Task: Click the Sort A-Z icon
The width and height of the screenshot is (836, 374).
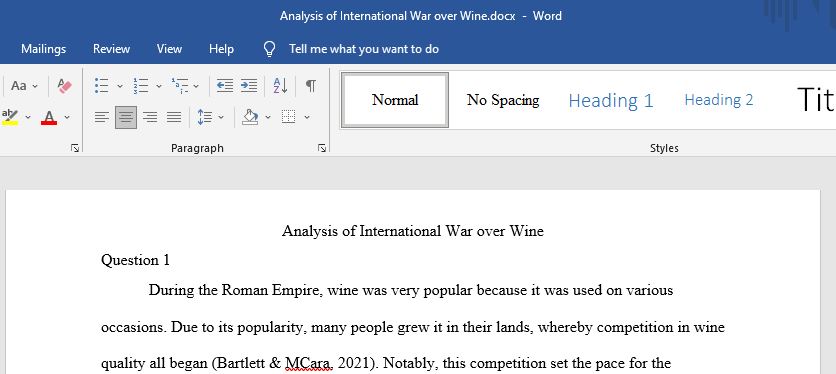Action: (280, 85)
